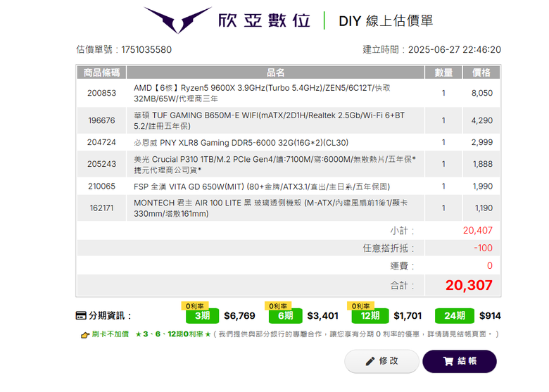Viewport: 549px width, 392px height.
Task: Click the PNY XLR8 Gaming DDR5-6000 product name
Action: coord(241,142)
